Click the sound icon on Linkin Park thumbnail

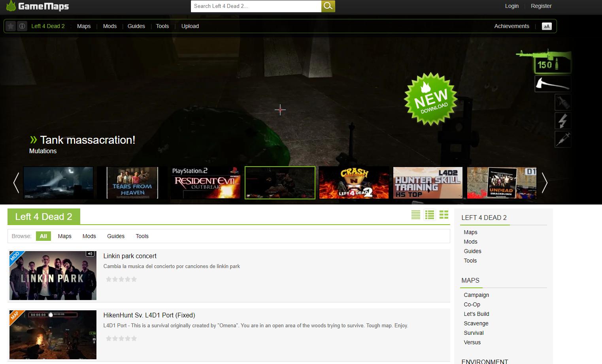[90, 254]
